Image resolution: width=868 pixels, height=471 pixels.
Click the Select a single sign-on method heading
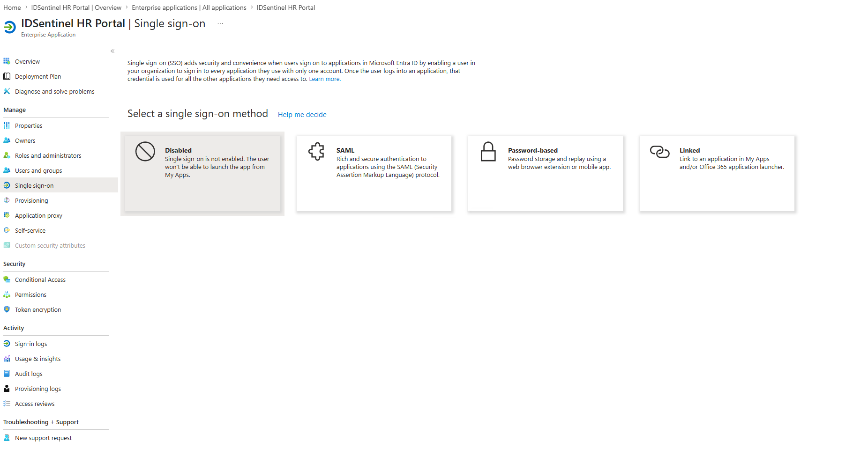[x=198, y=114]
